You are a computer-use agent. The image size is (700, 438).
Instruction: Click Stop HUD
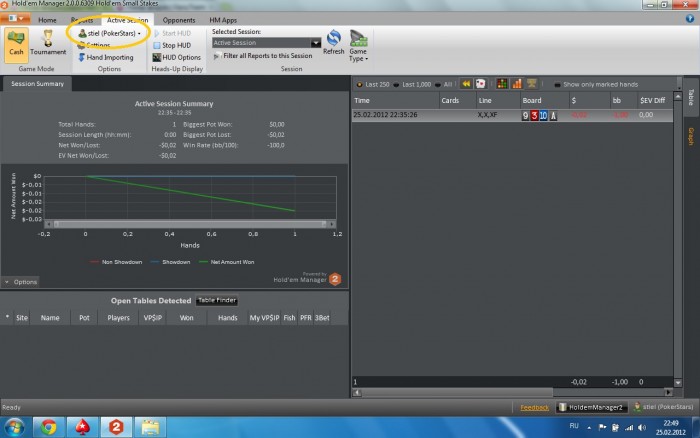click(x=172, y=45)
